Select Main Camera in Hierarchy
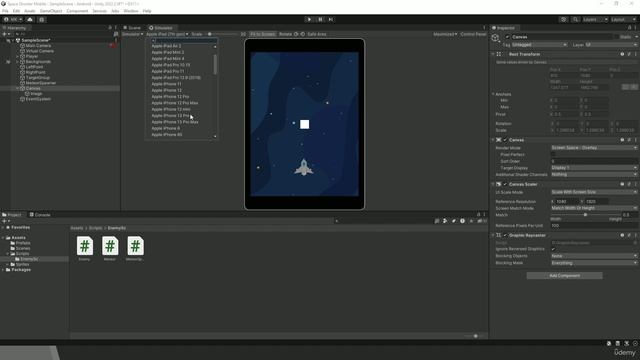This screenshot has height=360, width=640. [x=38, y=46]
